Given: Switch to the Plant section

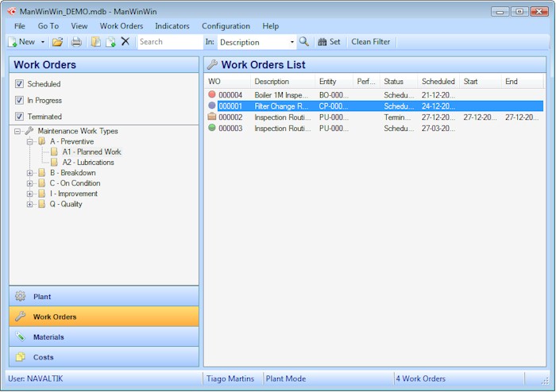Looking at the screenshot, I should click(x=104, y=297).
